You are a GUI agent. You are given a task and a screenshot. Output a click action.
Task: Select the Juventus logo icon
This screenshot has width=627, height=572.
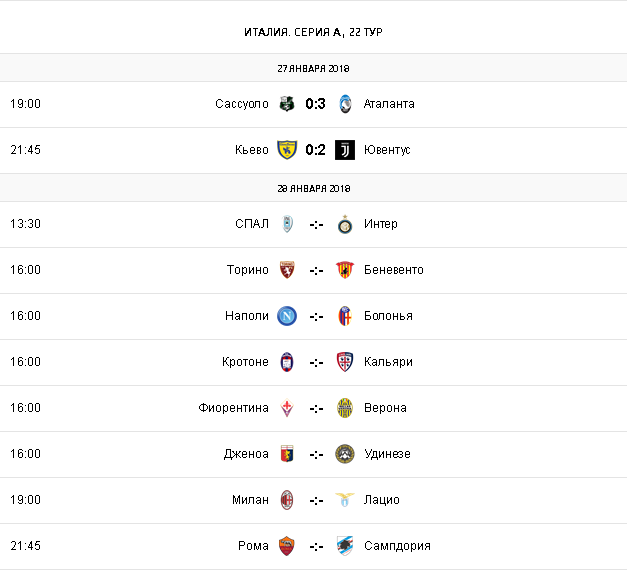345,150
